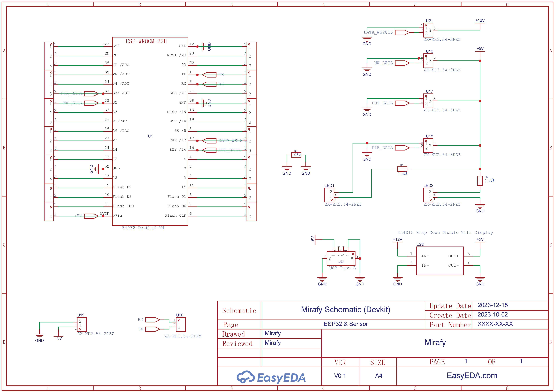
Task: Click the Flash CMD pin label
Action: (x=123, y=206)
